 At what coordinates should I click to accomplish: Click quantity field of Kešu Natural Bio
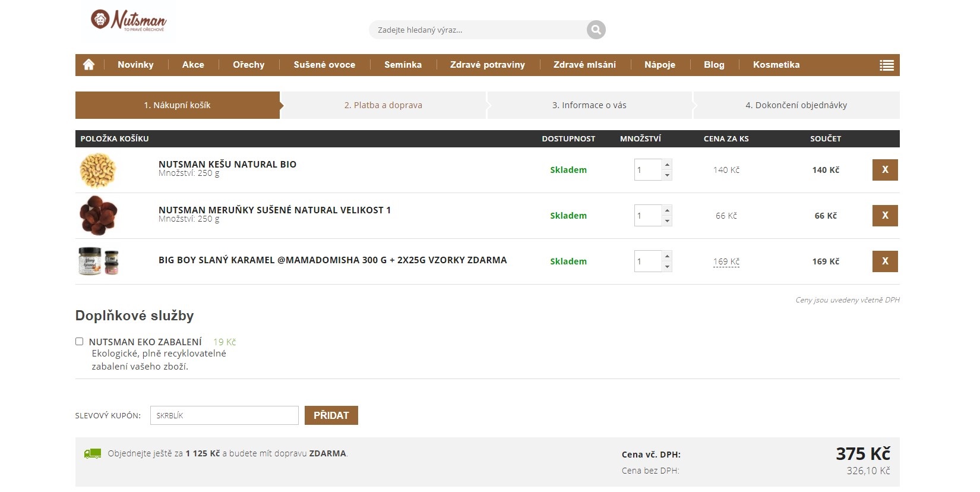[648, 170]
